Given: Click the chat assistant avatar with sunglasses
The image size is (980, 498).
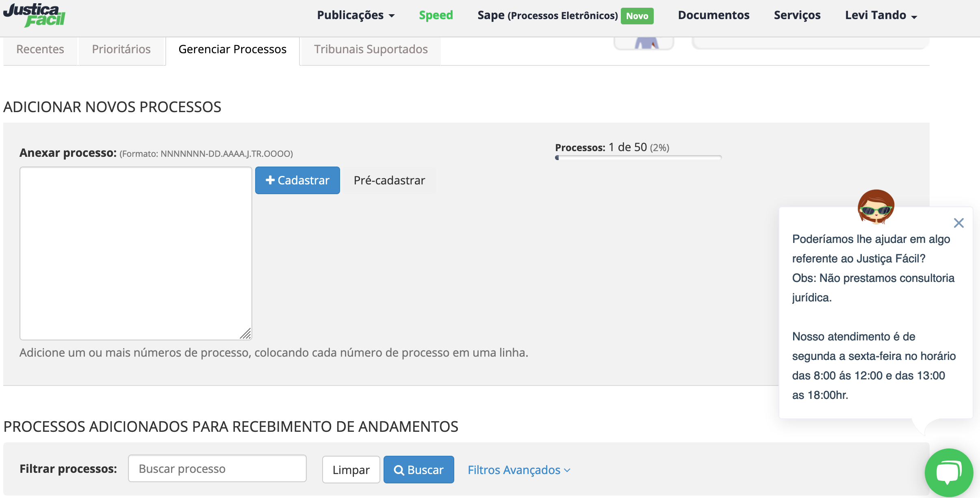Looking at the screenshot, I should pos(876,207).
